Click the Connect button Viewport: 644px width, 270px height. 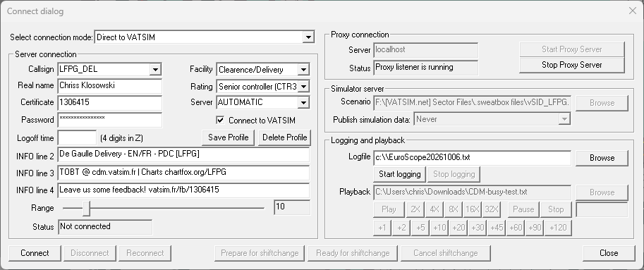click(x=35, y=253)
